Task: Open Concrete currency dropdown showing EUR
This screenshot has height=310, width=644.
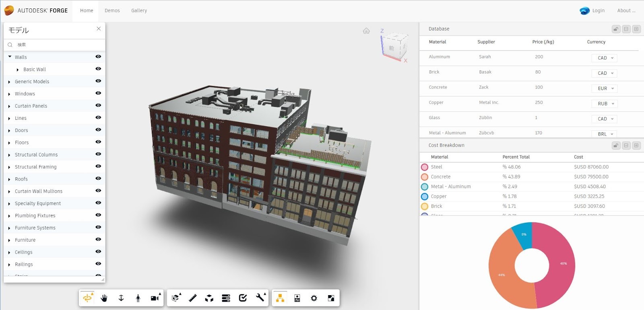Action: (605, 88)
